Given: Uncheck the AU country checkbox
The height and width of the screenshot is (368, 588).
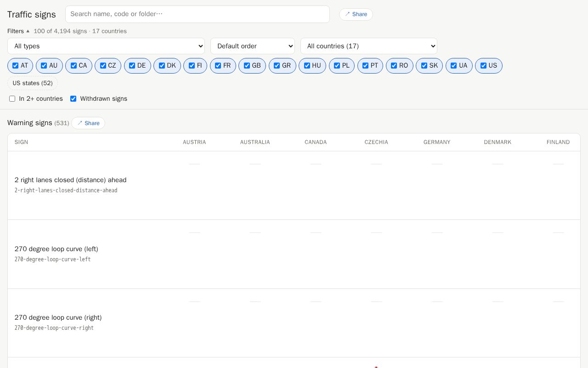Looking at the screenshot, I should point(44,66).
